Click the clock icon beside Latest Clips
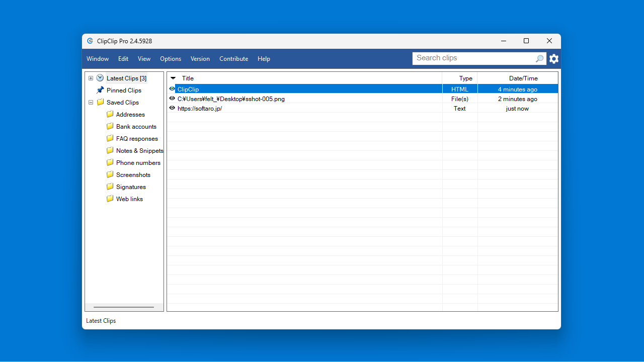 click(x=100, y=78)
